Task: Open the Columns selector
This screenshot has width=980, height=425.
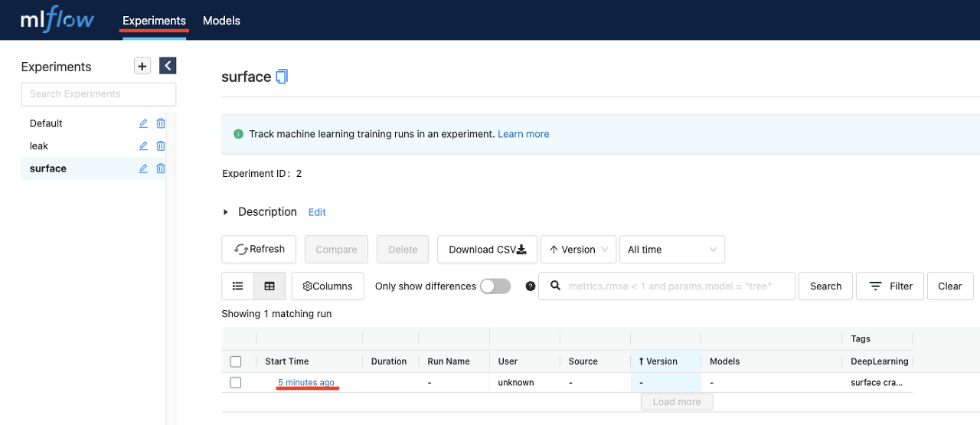Action: coord(328,286)
